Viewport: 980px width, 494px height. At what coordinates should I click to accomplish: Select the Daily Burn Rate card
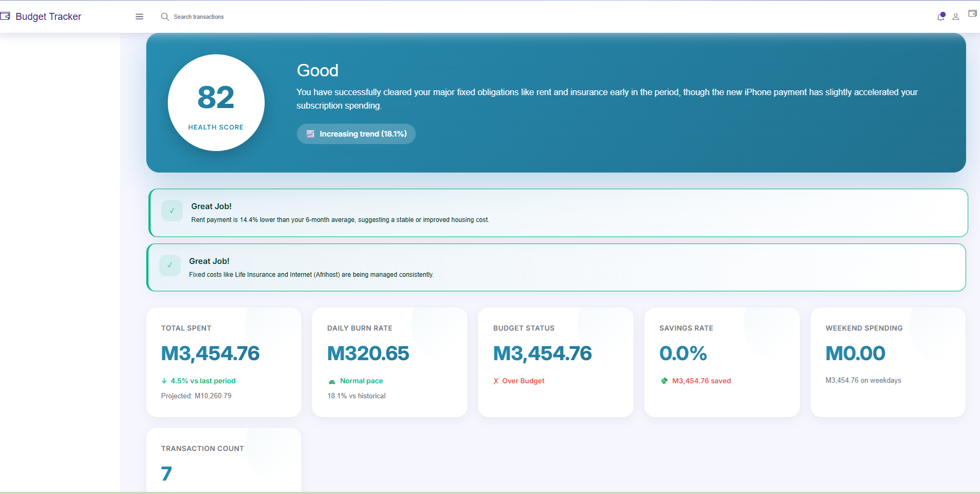pos(389,362)
